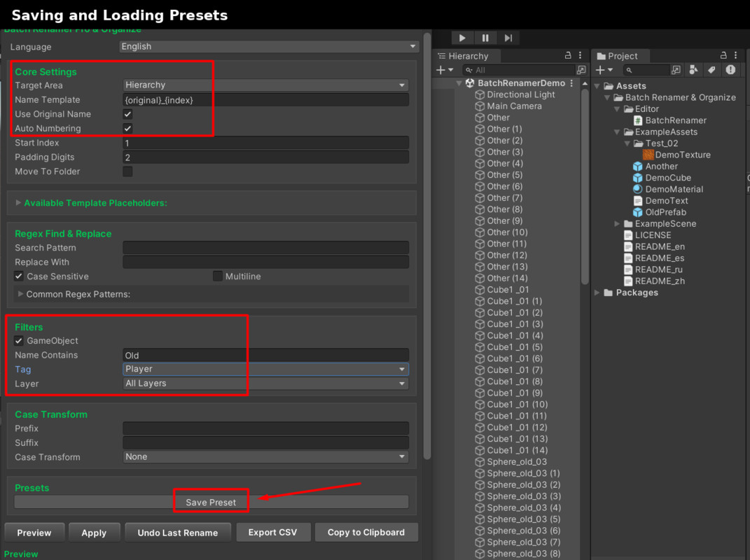
Task: Click the Step forward button
Action: (x=508, y=38)
